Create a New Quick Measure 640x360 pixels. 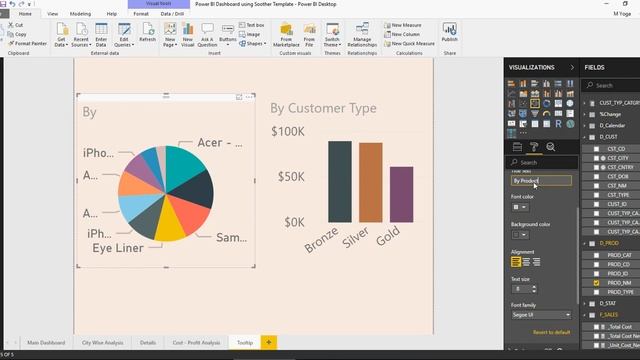pos(409,43)
